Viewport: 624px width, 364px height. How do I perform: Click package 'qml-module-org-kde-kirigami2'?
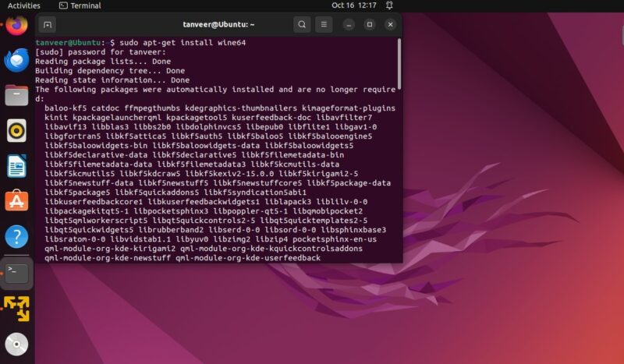[x=110, y=248]
